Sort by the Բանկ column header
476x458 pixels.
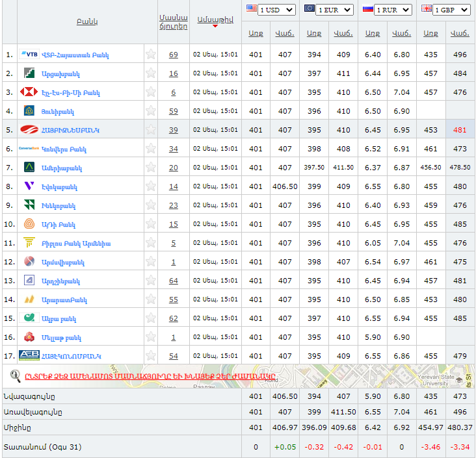click(x=87, y=21)
